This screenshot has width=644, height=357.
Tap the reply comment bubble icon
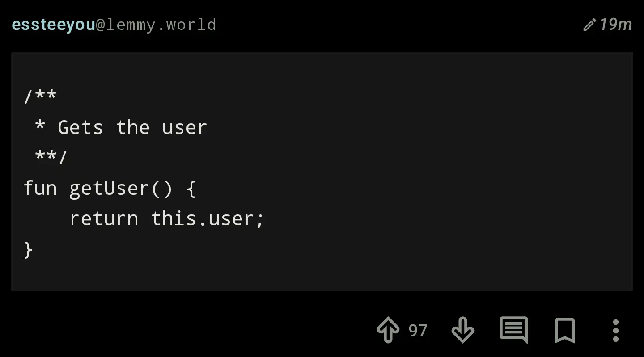[513, 330]
